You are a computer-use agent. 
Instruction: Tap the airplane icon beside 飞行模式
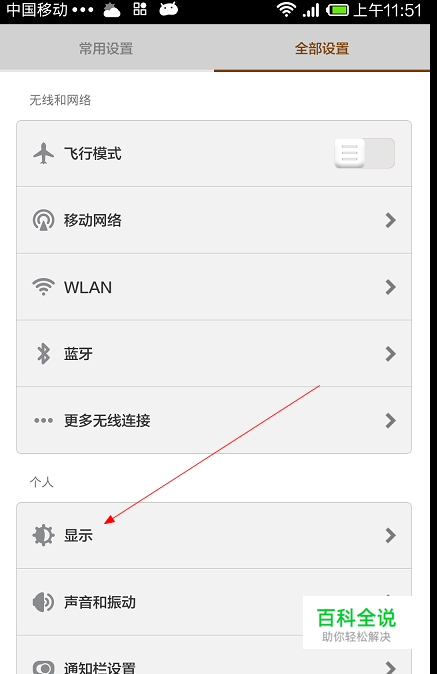click(x=43, y=153)
